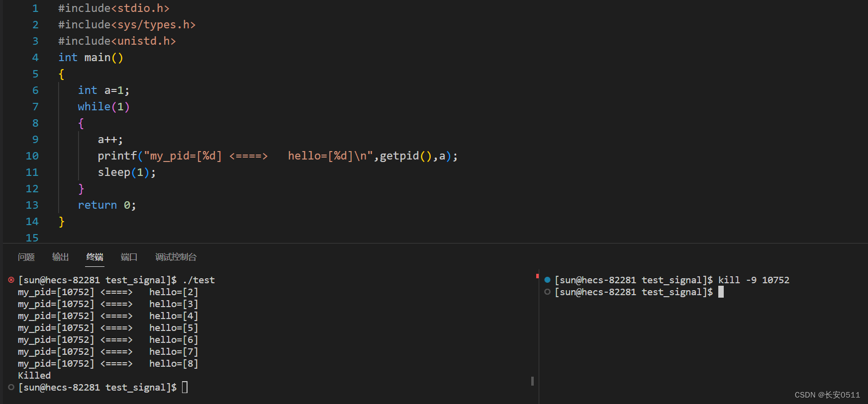The height and width of the screenshot is (404, 868).
Task: Place cursor on '#include<stdio.h>' line
Action: pos(114,8)
